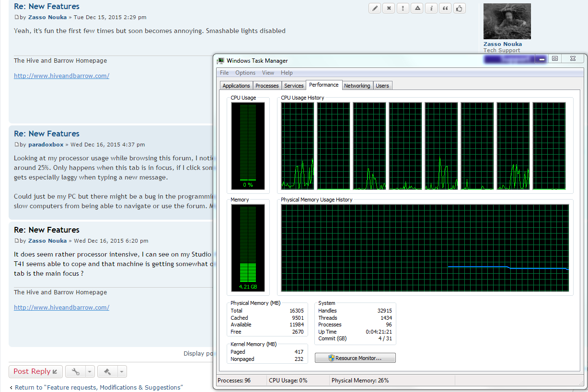This screenshot has width=588, height=392.
Task: Open the topic tools wrench button
Action: coord(76,371)
